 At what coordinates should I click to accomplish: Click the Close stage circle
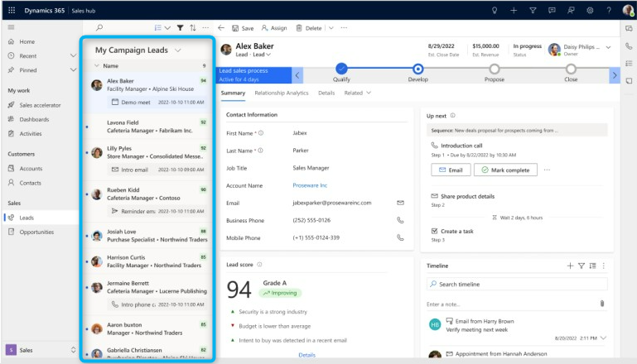pyautogui.click(x=571, y=69)
